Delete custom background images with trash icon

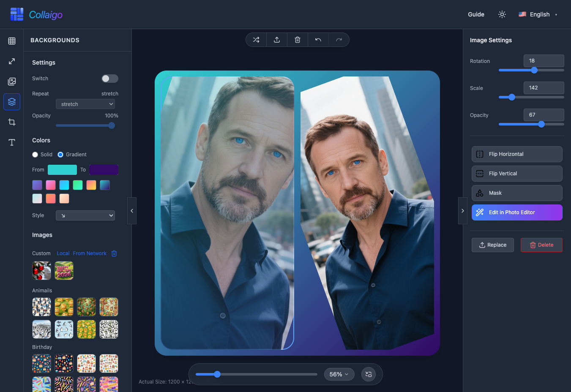click(x=114, y=253)
